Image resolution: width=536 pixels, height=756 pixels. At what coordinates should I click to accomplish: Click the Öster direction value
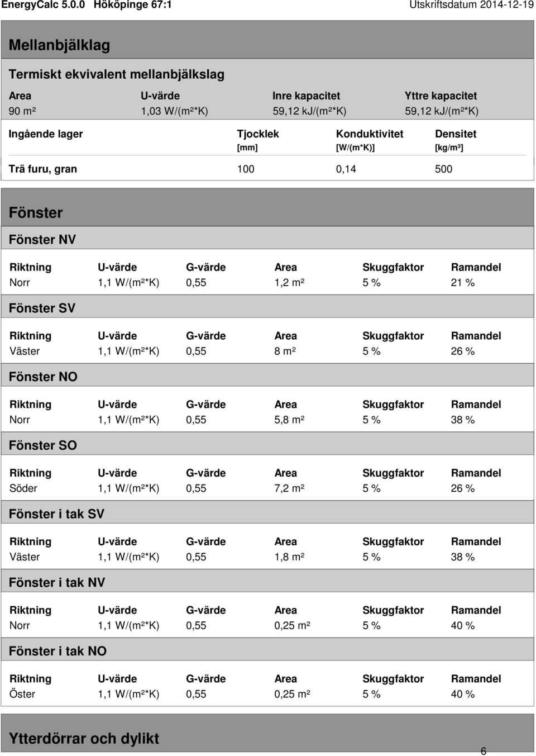tap(22, 694)
